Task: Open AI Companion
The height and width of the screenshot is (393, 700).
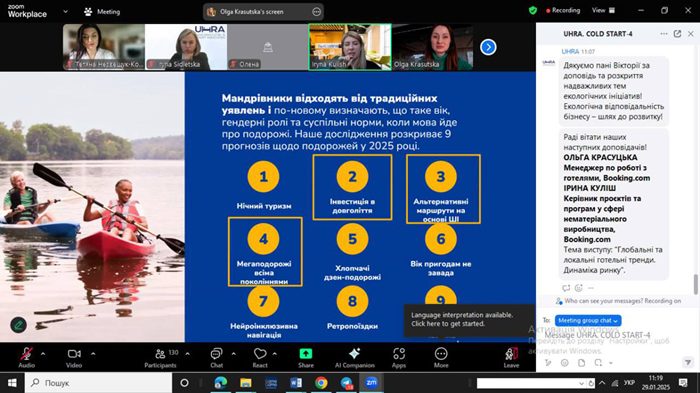Action: (x=354, y=357)
